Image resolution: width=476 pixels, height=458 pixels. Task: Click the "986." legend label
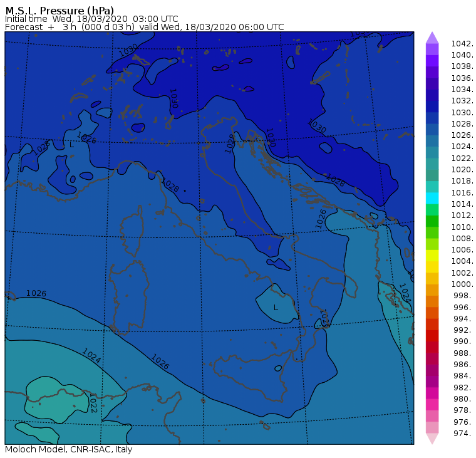(463, 364)
